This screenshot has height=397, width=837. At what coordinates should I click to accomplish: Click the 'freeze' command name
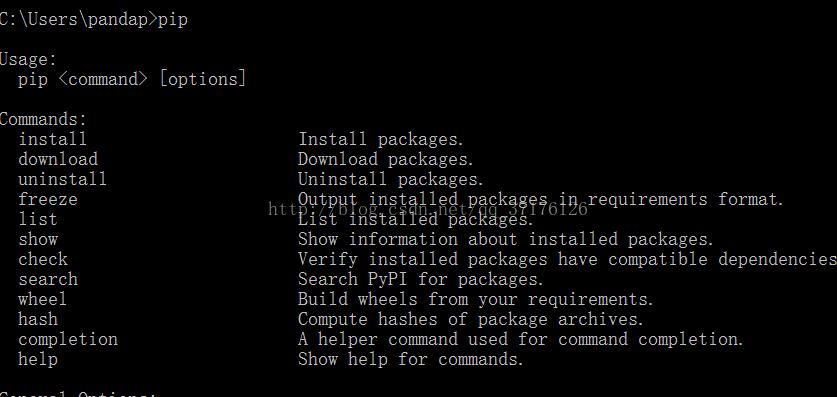pos(48,199)
